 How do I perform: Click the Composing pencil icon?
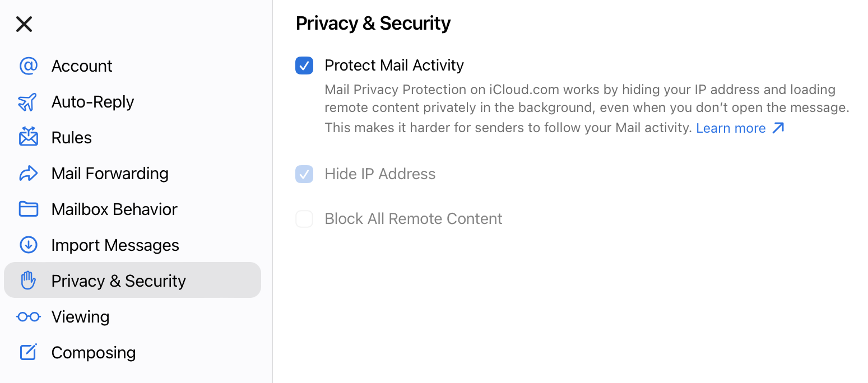coord(28,352)
